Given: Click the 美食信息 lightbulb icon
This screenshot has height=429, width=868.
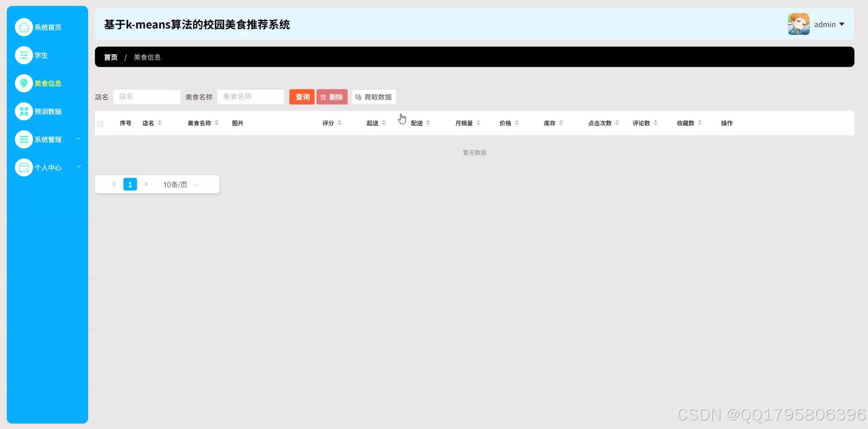Looking at the screenshot, I should coord(24,83).
